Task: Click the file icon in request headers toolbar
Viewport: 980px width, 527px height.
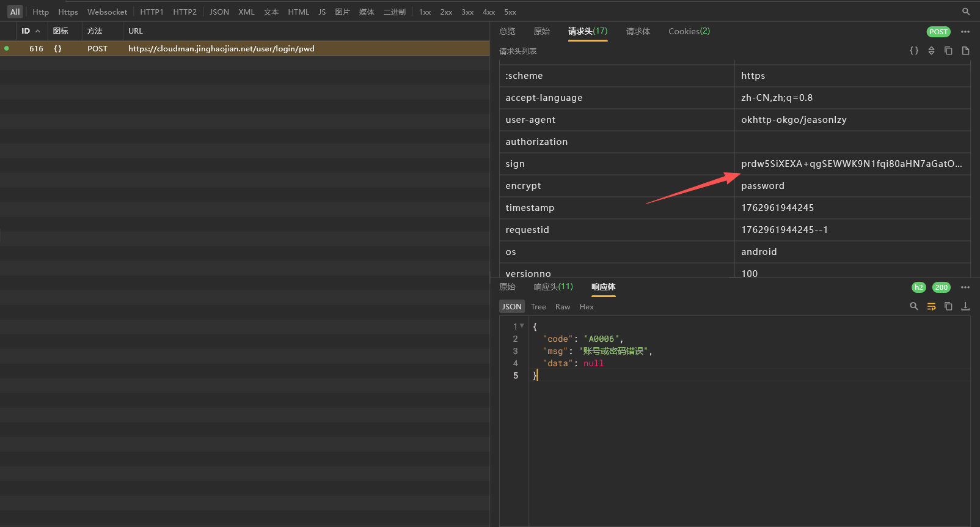Action: [x=965, y=51]
